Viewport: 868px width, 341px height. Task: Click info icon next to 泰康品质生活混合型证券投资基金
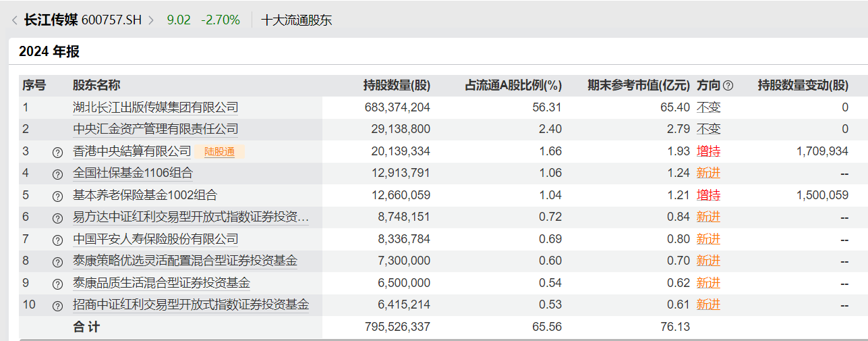point(58,284)
